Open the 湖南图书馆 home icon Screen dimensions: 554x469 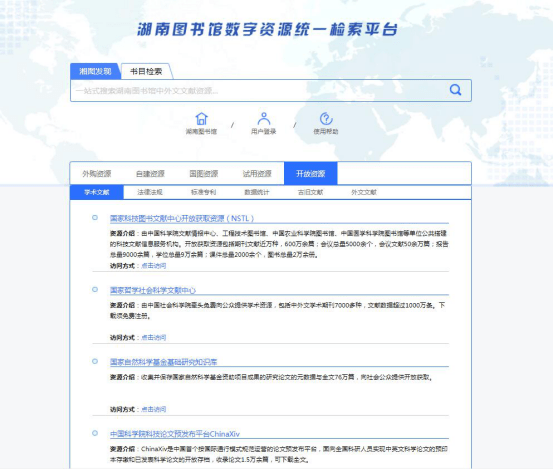[x=201, y=119]
